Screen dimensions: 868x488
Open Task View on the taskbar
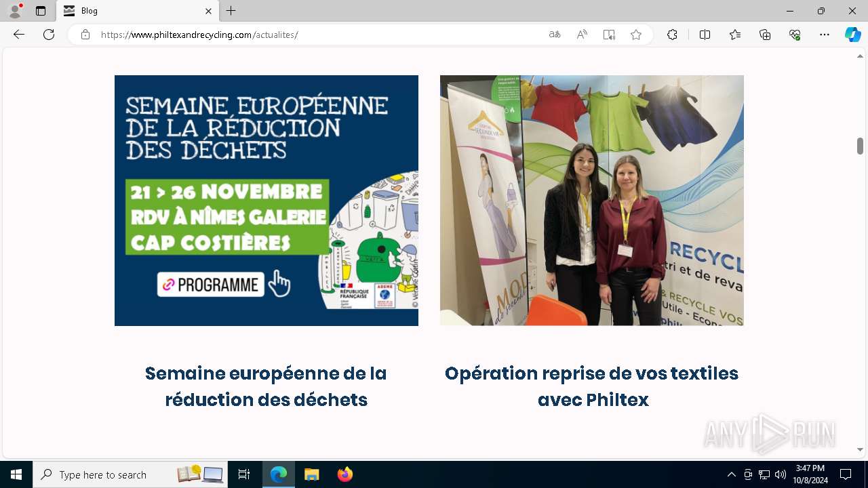tap(244, 474)
